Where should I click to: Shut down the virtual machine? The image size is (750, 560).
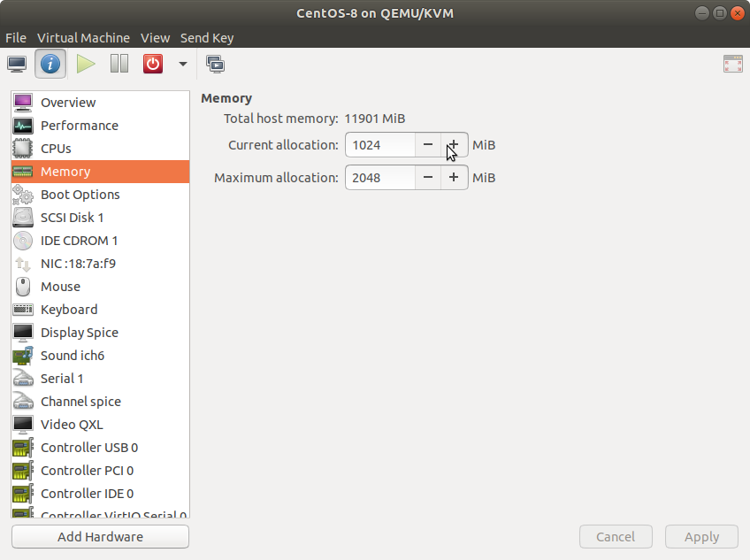click(x=153, y=64)
